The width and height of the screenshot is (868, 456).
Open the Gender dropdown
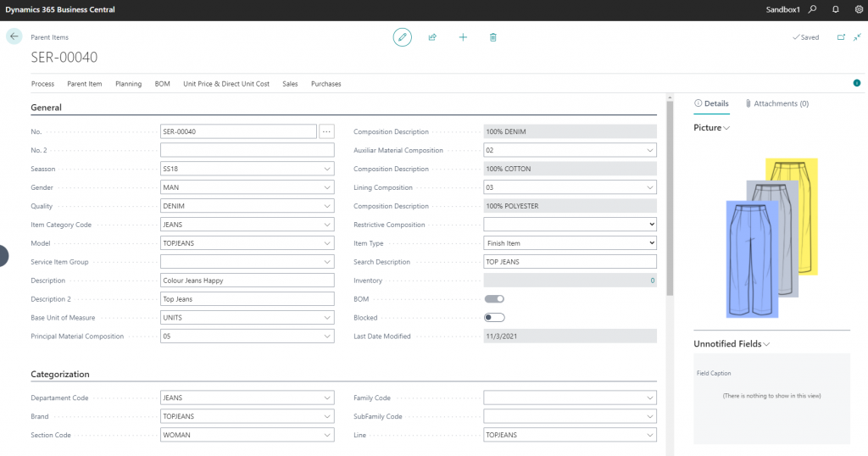coord(326,187)
